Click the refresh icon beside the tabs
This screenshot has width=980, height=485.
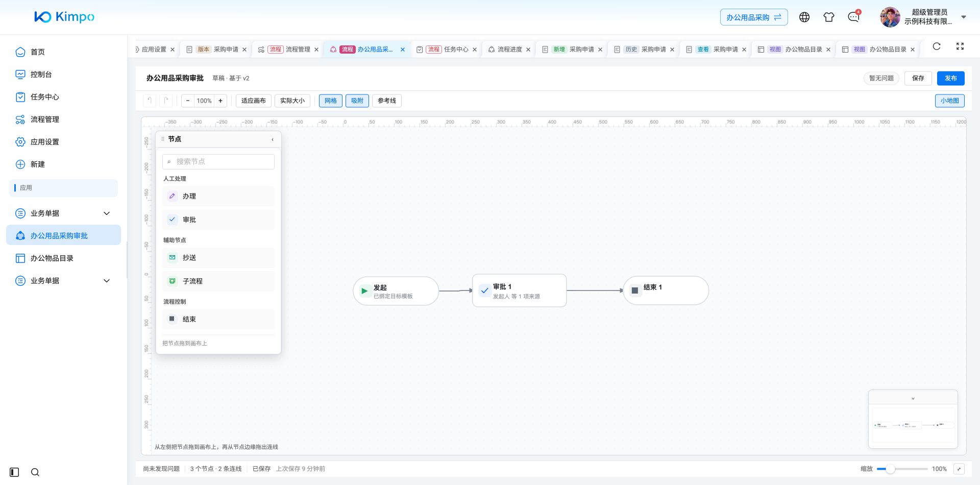(937, 46)
